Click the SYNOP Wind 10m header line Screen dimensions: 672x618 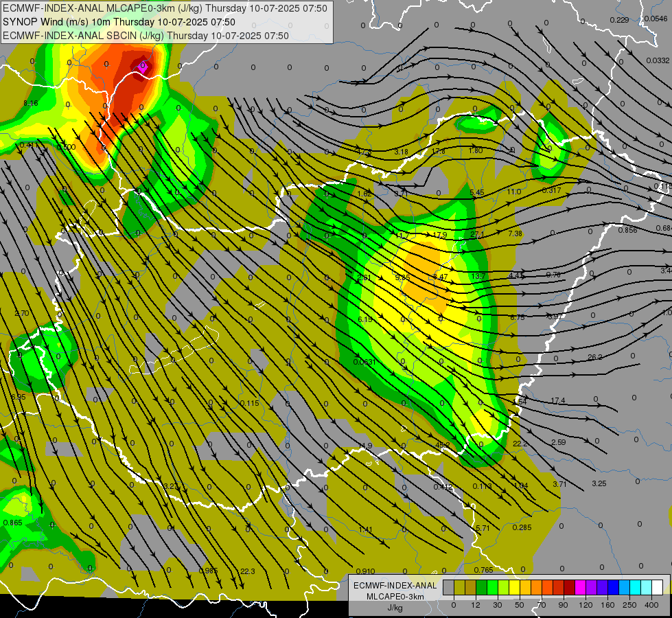(119, 22)
